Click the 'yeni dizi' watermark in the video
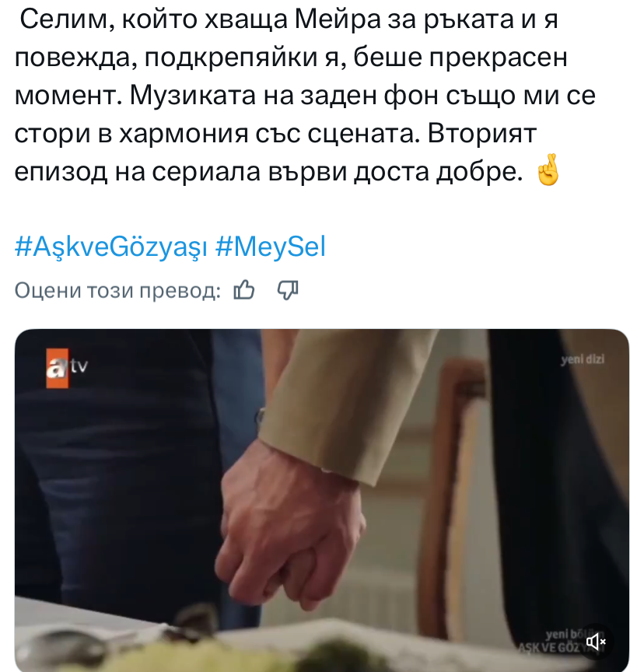Screen dimensions: 644x672 click(x=583, y=359)
